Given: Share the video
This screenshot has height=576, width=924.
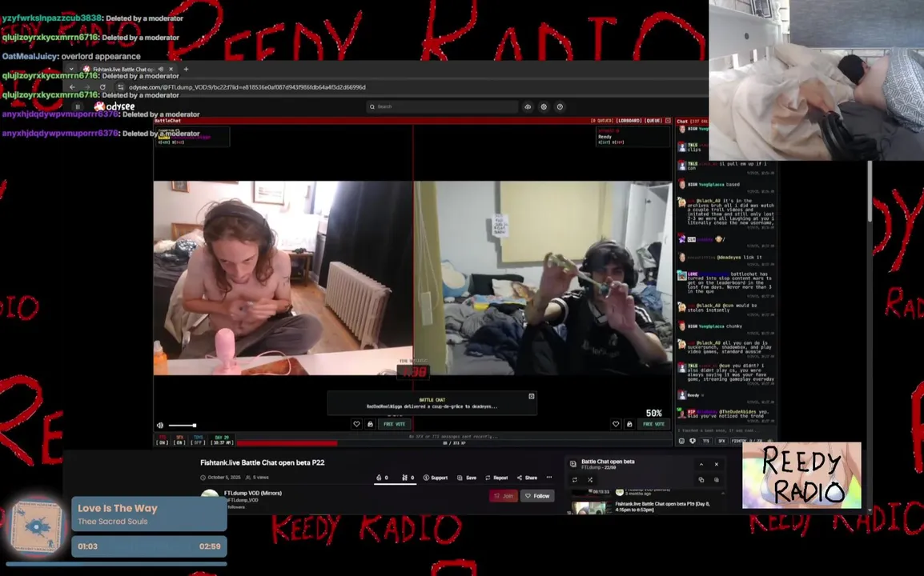Looking at the screenshot, I should [528, 478].
